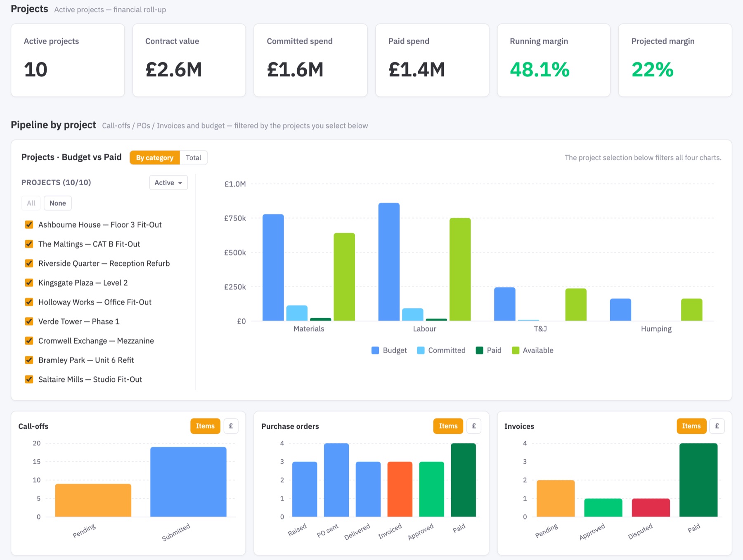743x560 pixels.
Task: Click the Pending bar in Call-offs
Action: [x=93, y=500]
